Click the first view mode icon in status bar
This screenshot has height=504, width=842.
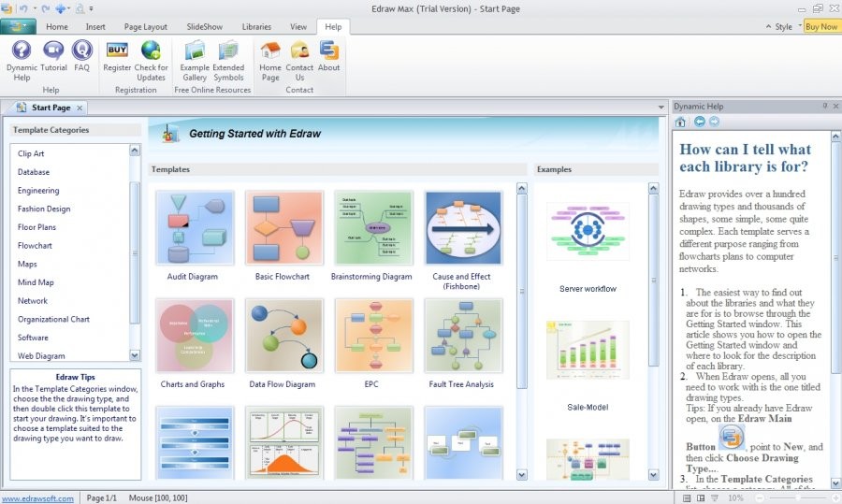687,498
